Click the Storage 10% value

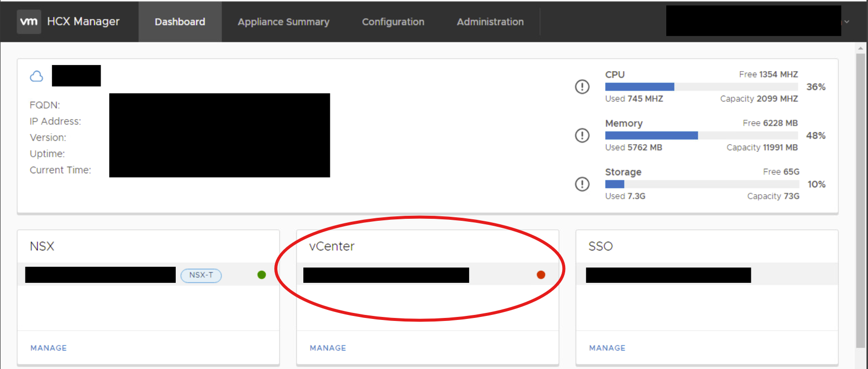pyautogui.click(x=816, y=184)
